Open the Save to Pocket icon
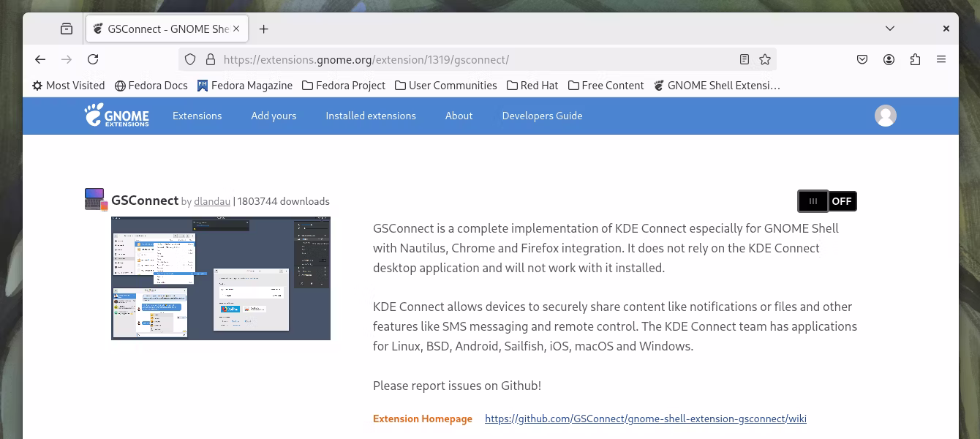 pos(862,59)
